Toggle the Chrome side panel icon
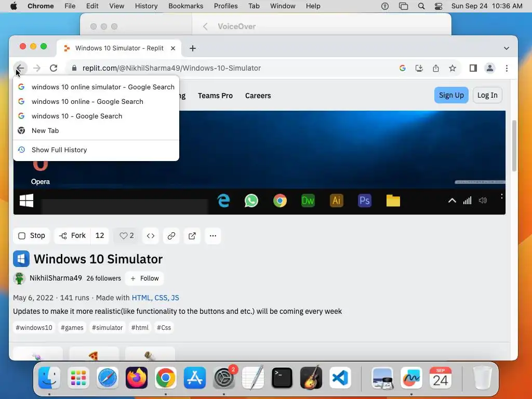Viewport: 532px width, 399px height. 473,68
